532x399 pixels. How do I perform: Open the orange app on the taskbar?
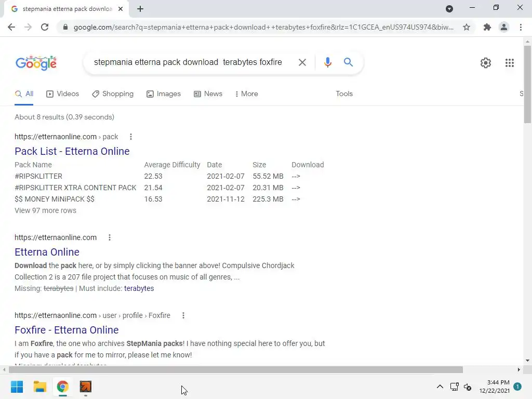pyautogui.click(x=86, y=387)
